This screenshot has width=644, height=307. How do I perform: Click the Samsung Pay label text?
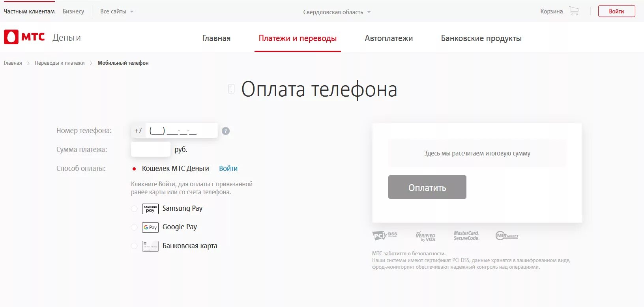(x=182, y=208)
